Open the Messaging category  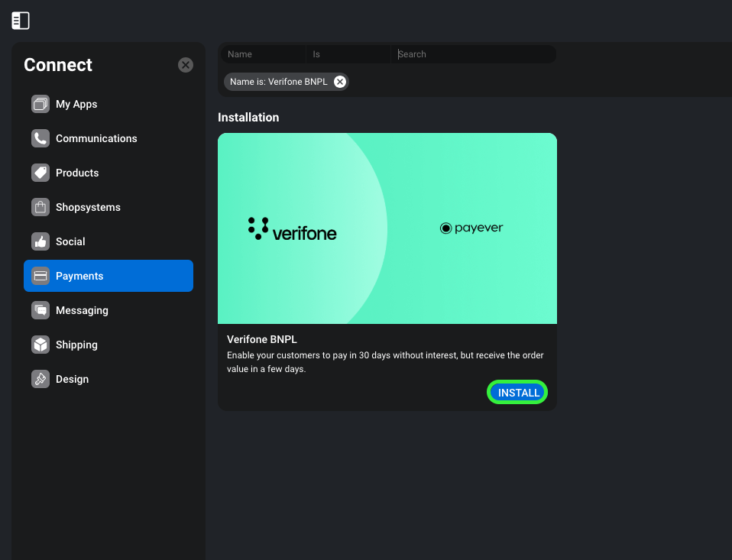click(109, 310)
